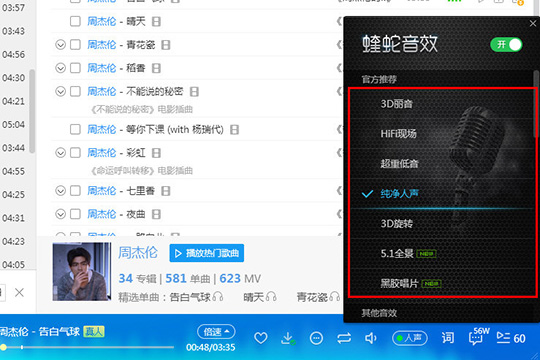Click the small square icon after 不能说的秘密
The width and height of the screenshot is (540, 360).
point(194,92)
